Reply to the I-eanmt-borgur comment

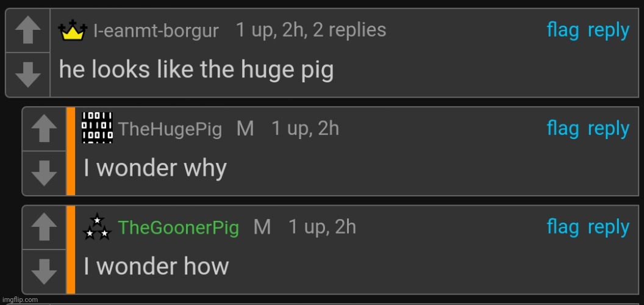pos(609,32)
